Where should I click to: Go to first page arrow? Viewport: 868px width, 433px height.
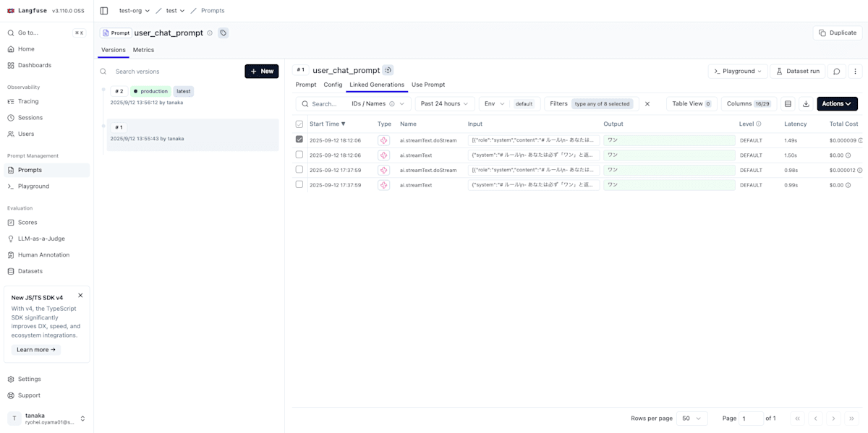(797, 418)
